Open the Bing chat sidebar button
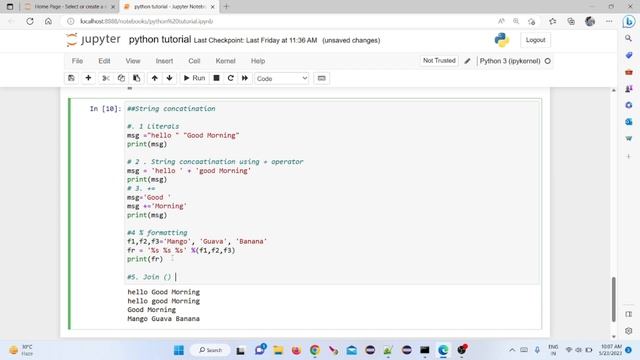 click(x=629, y=21)
